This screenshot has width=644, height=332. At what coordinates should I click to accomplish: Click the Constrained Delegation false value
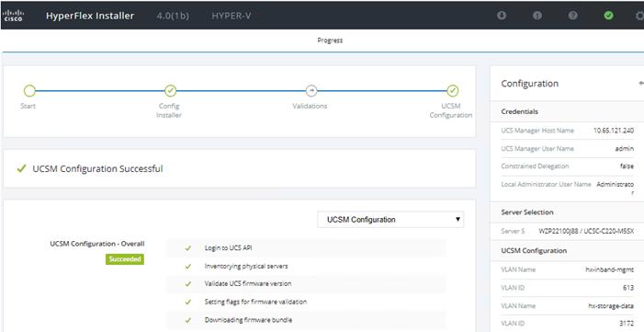coord(627,166)
